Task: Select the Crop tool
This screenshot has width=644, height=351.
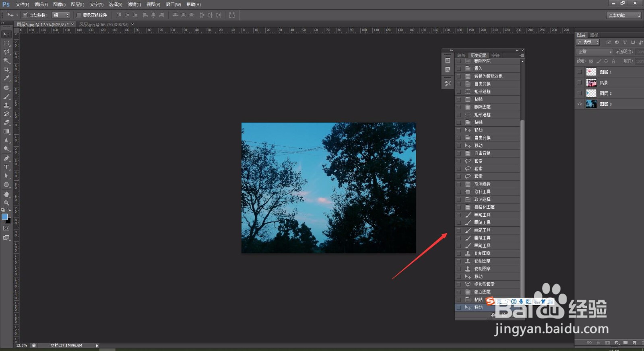Action: click(6, 70)
